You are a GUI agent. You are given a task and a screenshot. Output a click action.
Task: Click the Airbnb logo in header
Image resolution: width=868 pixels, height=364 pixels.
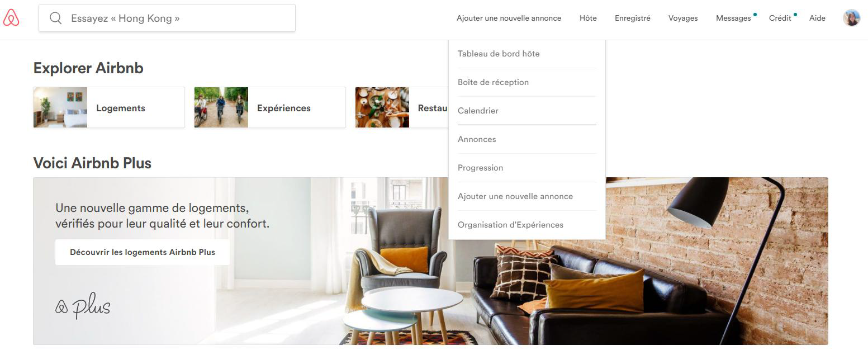(x=11, y=18)
